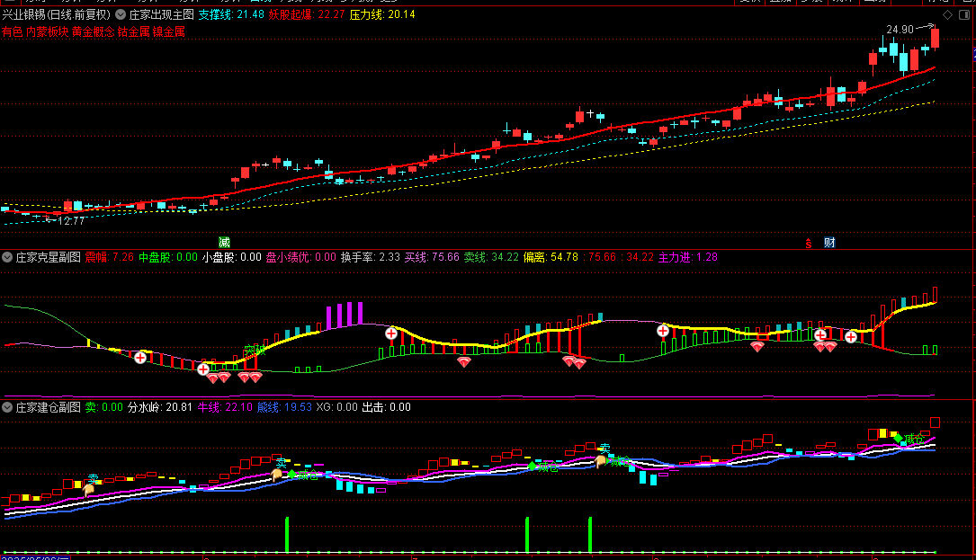
Task: Click the 24.90 high price label
Action: (x=900, y=30)
